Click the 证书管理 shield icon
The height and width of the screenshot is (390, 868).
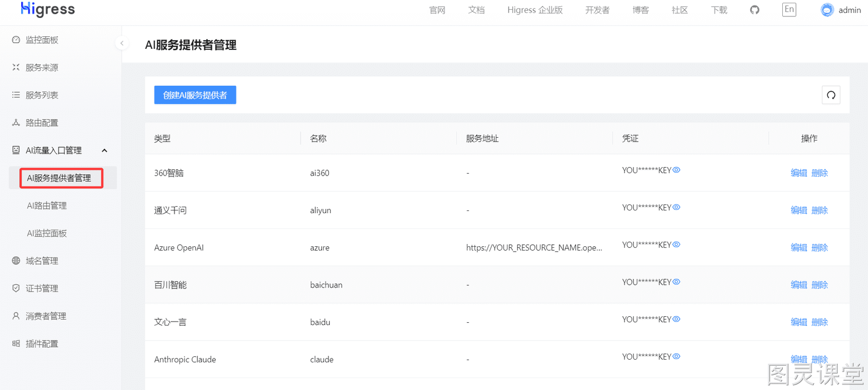pos(16,288)
